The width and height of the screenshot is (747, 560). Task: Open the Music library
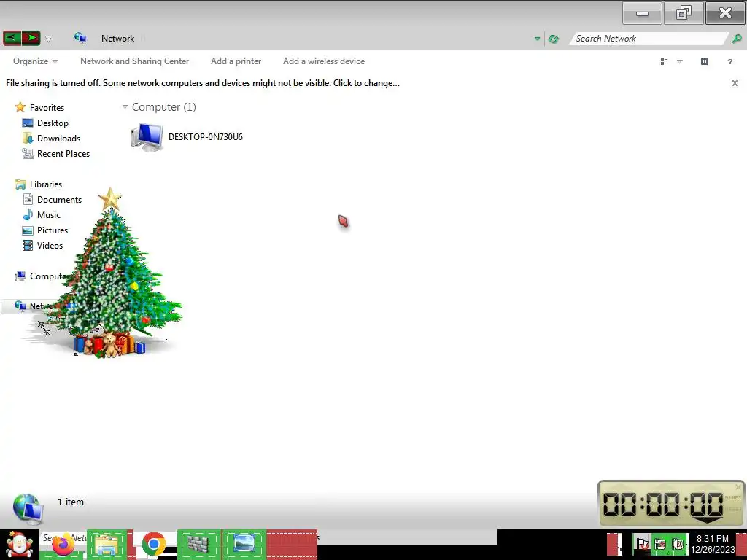pyautogui.click(x=49, y=215)
